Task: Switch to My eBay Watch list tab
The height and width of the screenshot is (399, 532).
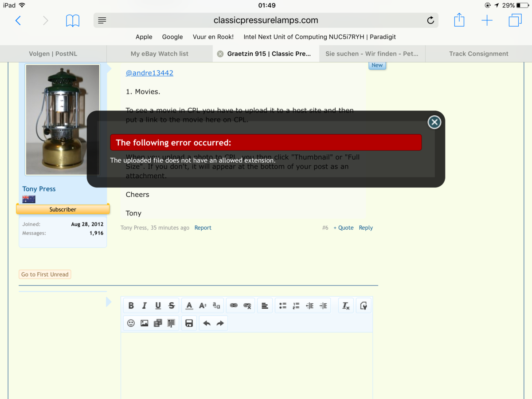Action: click(x=160, y=54)
